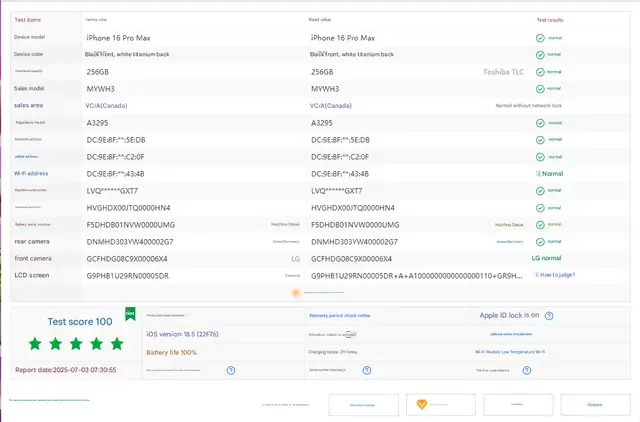
Task: Click the factory value 256GB
Action: click(98, 72)
